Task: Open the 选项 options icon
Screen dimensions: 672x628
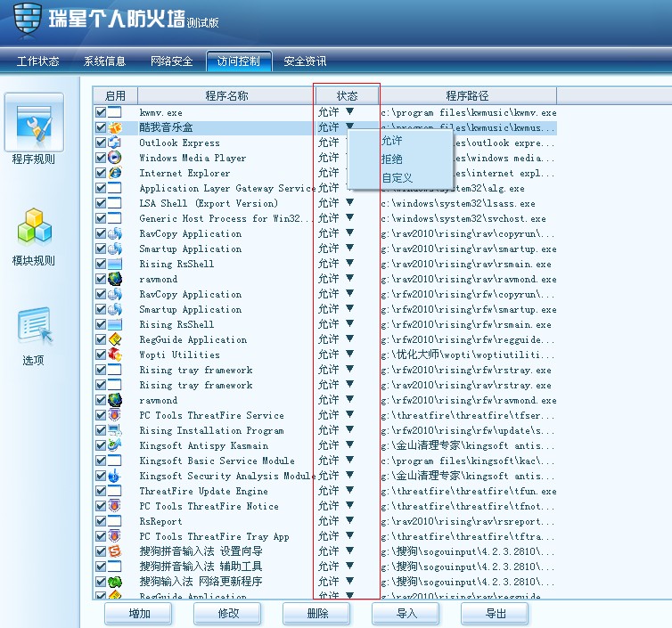Action: click(35, 326)
